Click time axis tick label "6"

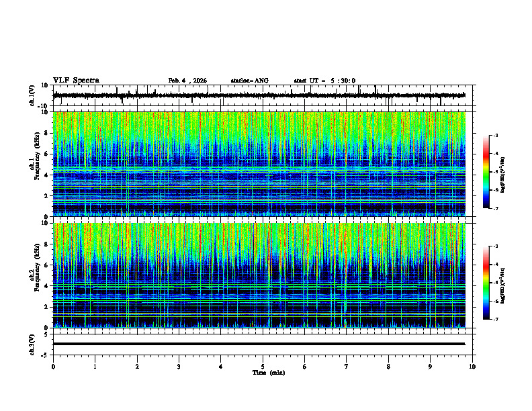tap(305, 367)
